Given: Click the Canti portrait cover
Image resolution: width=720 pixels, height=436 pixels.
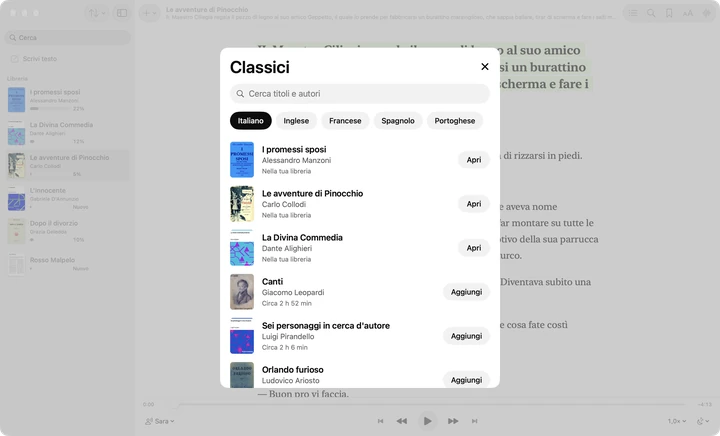Looking at the screenshot, I should click(242, 292).
